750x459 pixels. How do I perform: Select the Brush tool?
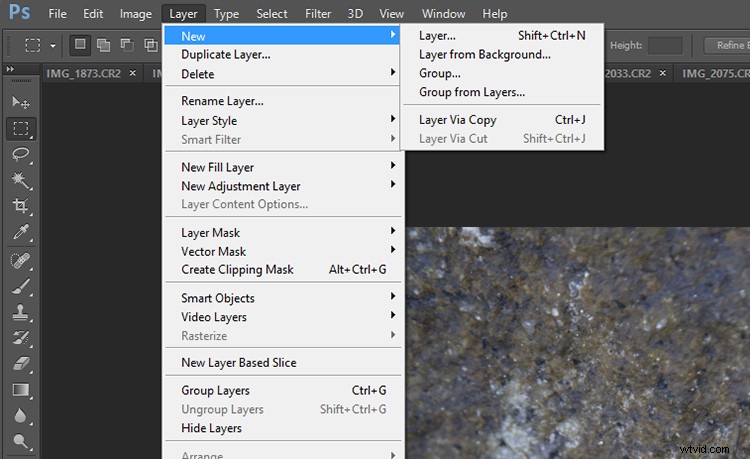pyautogui.click(x=21, y=286)
